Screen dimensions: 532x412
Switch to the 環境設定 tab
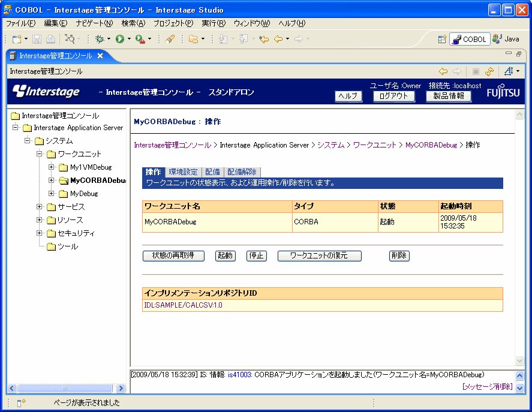point(183,172)
